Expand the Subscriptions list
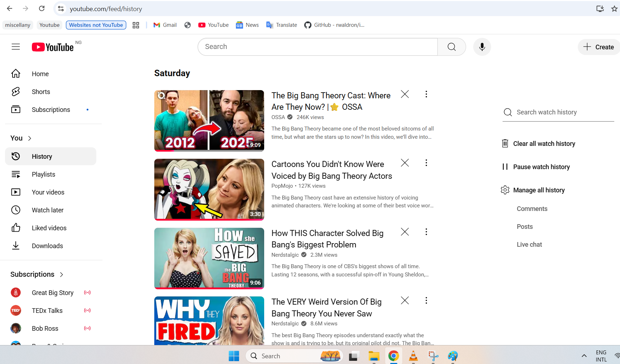The width and height of the screenshot is (620, 364). pyautogui.click(x=62, y=275)
